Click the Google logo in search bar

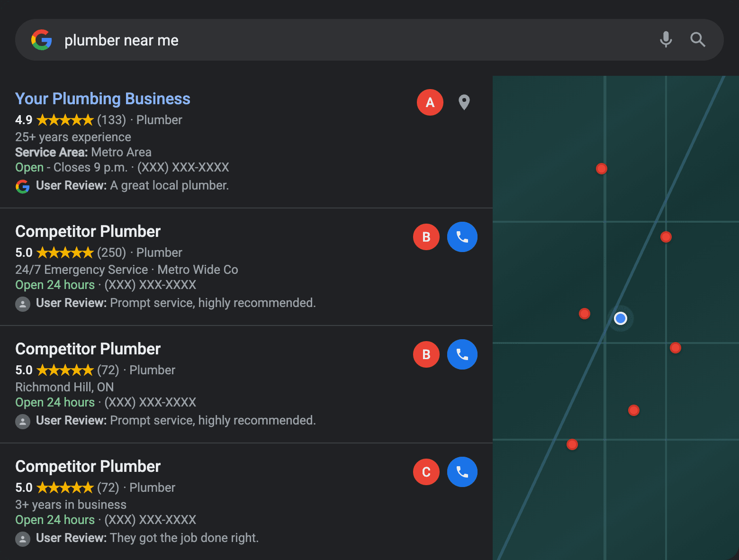click(42, 40)
